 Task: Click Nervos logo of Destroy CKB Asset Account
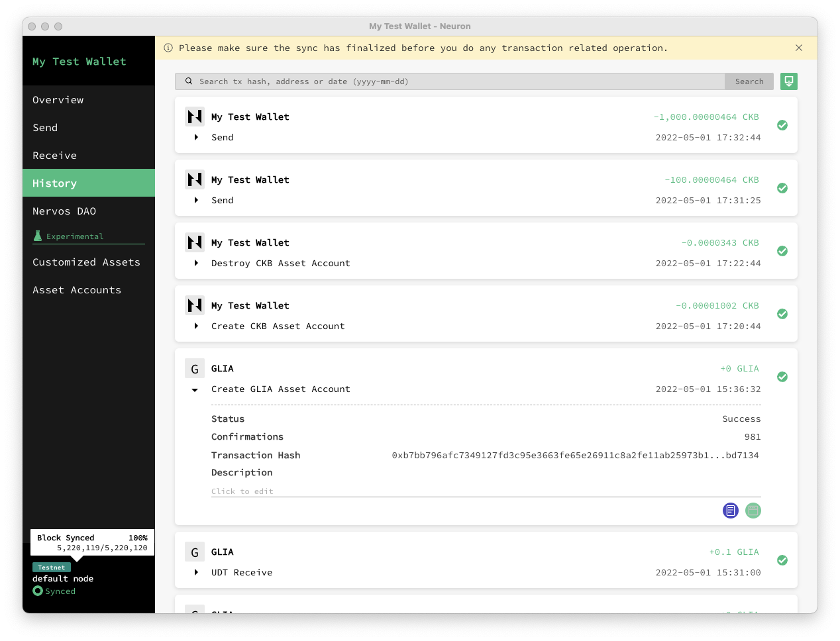tap(195, 242)
